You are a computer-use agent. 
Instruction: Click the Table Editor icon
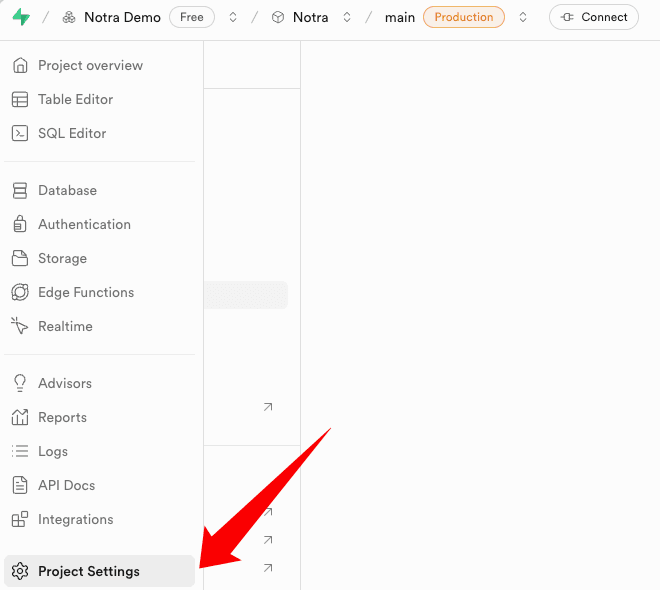tap(20, 100)
